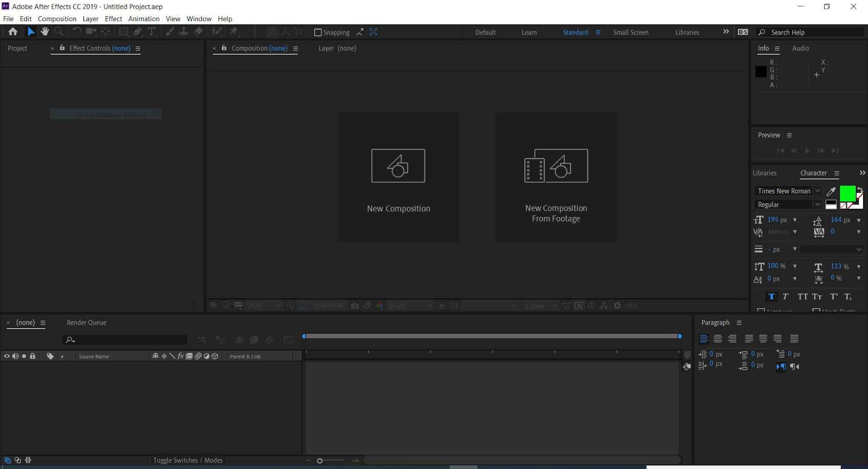Switch to the Render Queue tab
The width and height of the screenshot is (868, 469).
coord(86,323)
